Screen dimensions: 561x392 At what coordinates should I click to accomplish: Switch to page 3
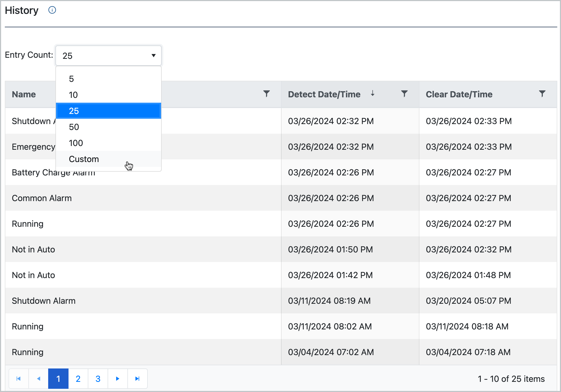(x=98, y=379)
